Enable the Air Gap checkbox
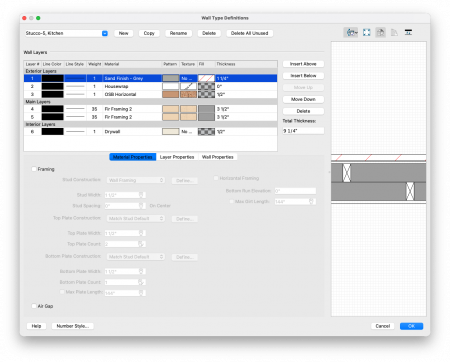 tap(34, 306)
